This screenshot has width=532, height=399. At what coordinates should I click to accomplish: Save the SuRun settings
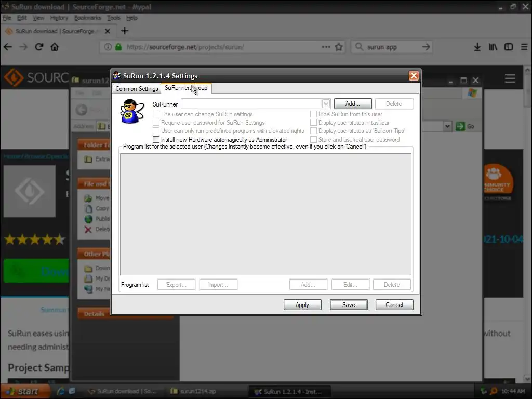click(x=349, y=304)
